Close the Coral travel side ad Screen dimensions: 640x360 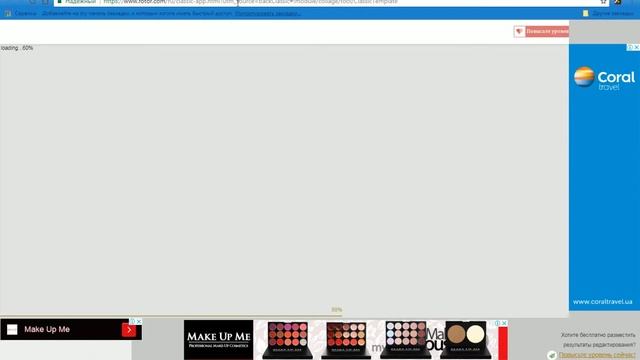pos(636,47)
